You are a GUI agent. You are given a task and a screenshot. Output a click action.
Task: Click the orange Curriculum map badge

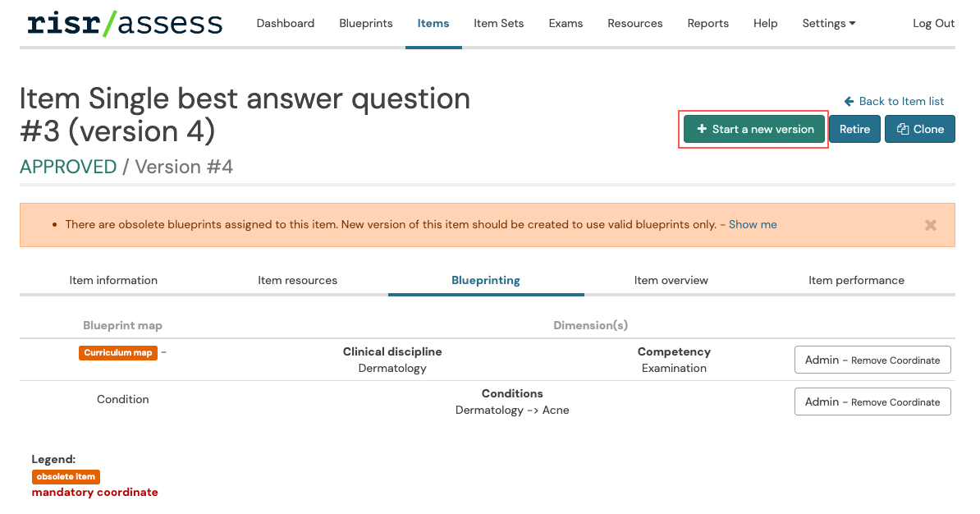(x=118, y=352)
